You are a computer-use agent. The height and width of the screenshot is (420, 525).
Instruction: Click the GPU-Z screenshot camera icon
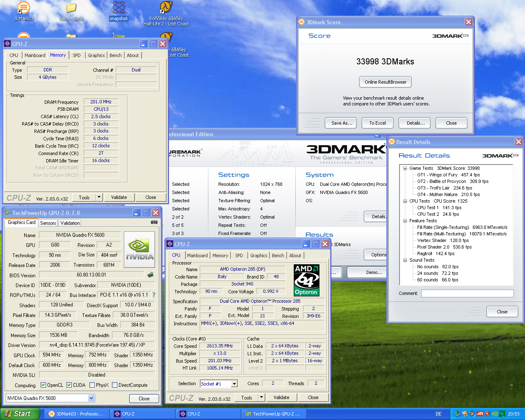(x=154, y=222)
